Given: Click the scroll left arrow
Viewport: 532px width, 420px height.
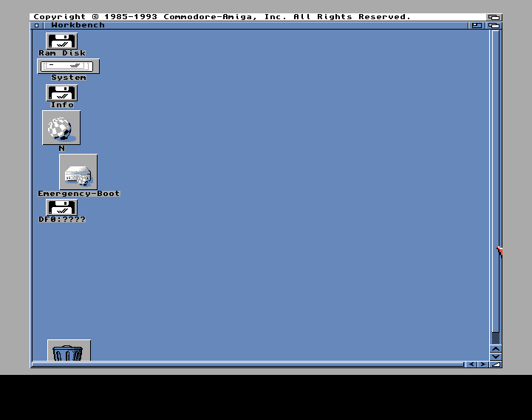Looking at the screenshot, I should [x=471, y=365].
